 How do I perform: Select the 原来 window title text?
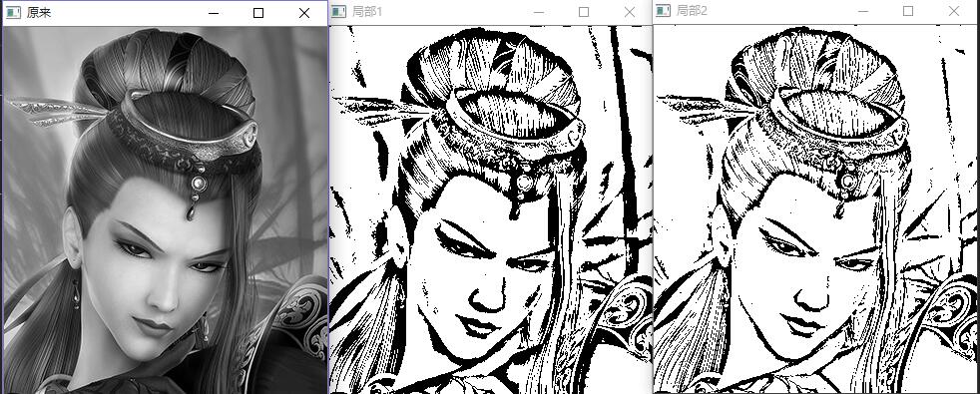click(x=38, y=13)
